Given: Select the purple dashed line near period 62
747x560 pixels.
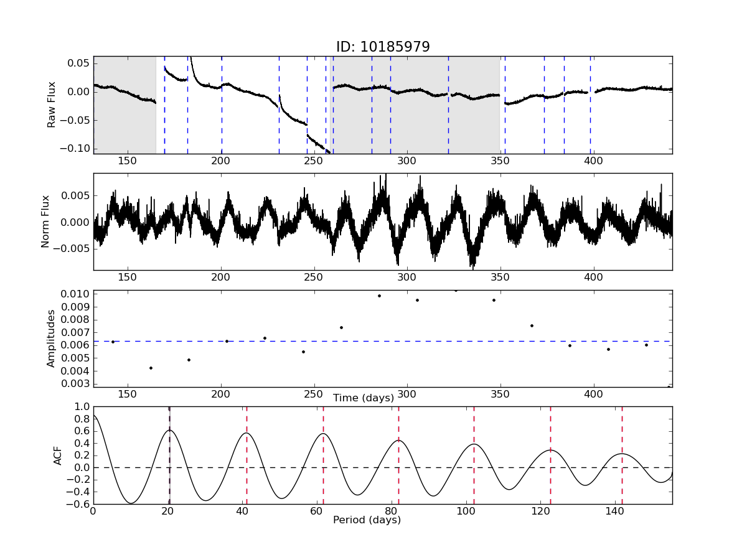Looking at the screenshot, I should (323, 473).
